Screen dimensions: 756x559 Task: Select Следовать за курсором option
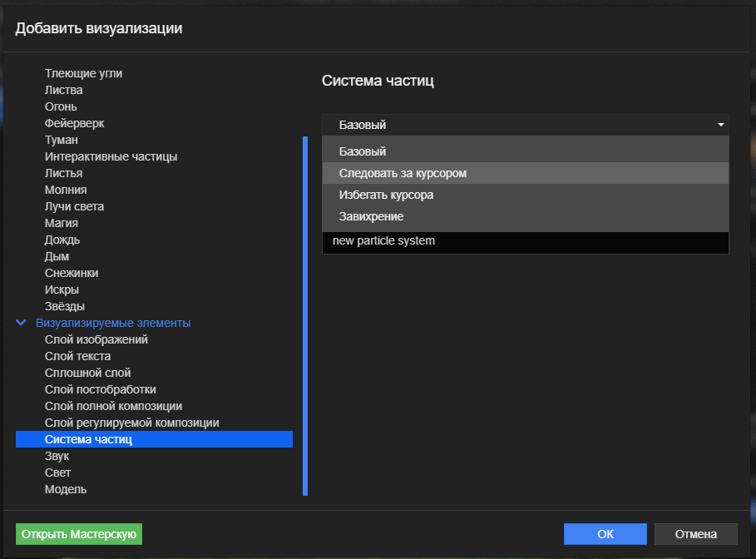pos(403,173)
